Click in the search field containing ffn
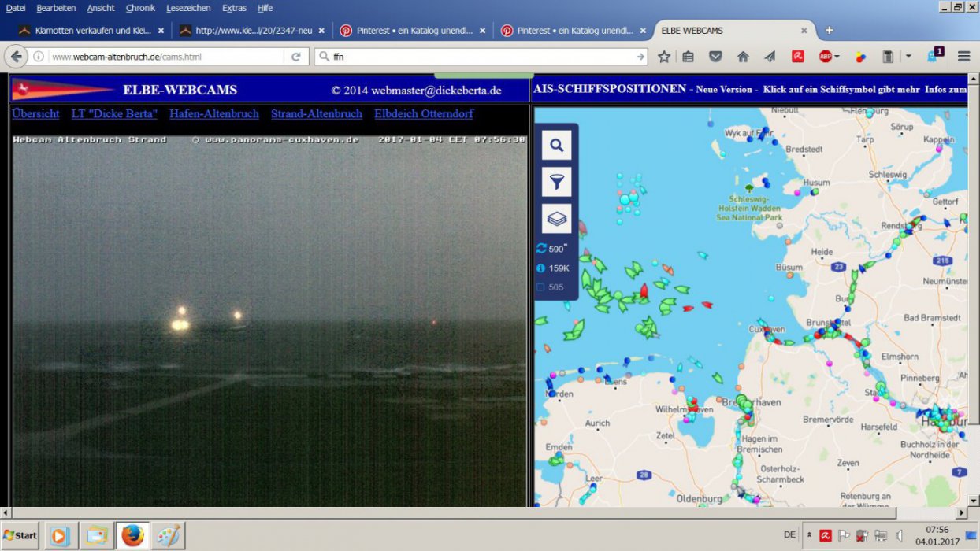 point(481,57)
